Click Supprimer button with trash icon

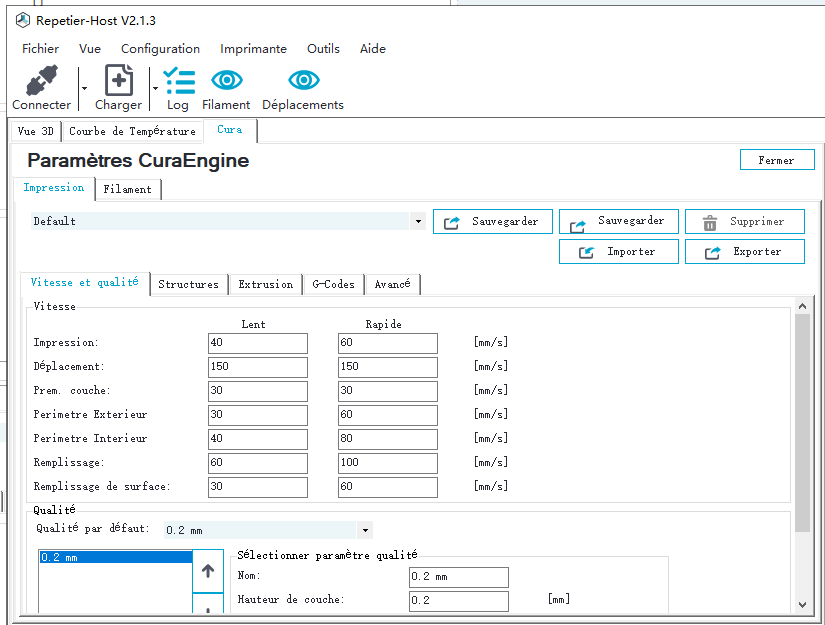pos(744,221)
